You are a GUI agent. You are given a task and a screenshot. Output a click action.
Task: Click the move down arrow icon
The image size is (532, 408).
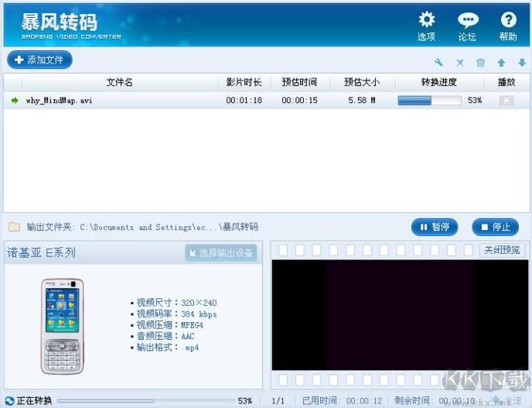click(x=522, y=63)
